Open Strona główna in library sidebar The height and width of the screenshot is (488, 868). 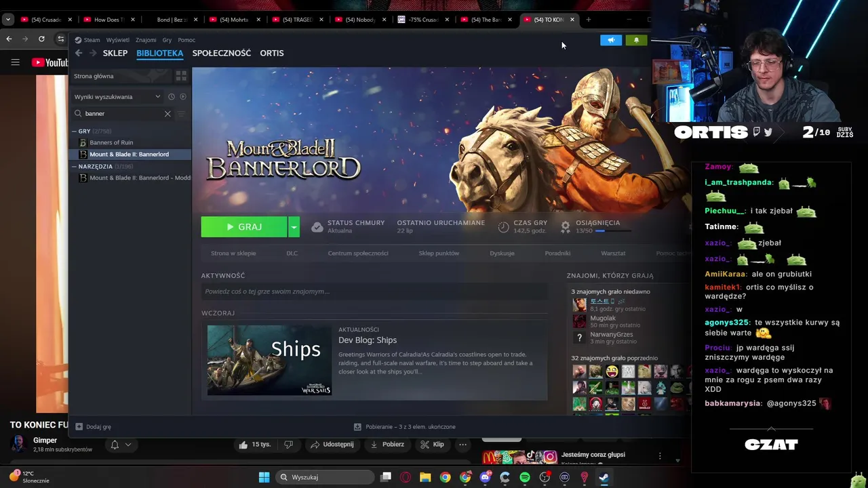click(x=94, y=76)
